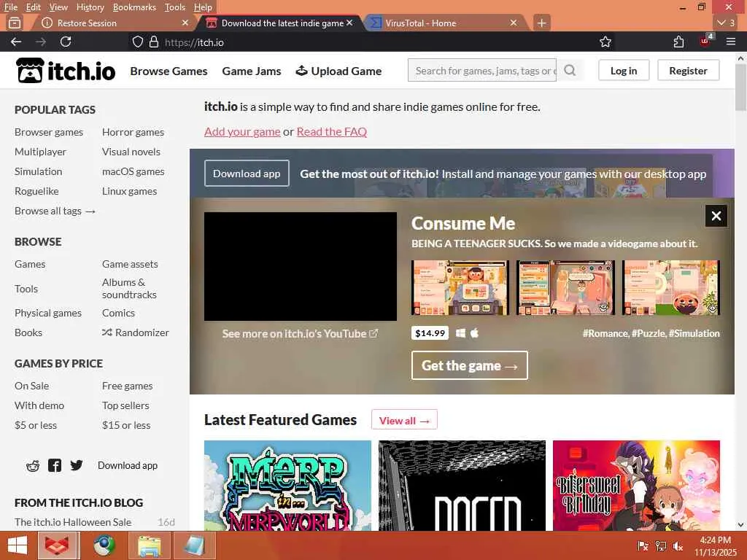Click View all featured games
The height and width of the screenshot is (560, 747).
click(404, 420)
